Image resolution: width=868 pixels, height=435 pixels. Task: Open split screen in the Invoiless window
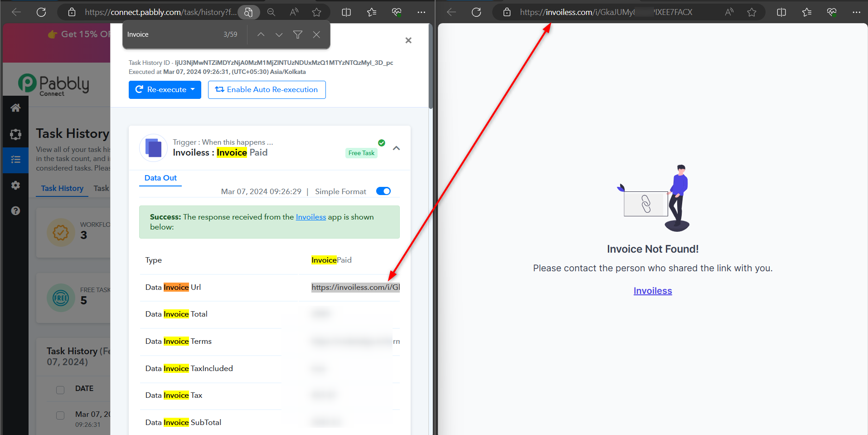point(781,12)
